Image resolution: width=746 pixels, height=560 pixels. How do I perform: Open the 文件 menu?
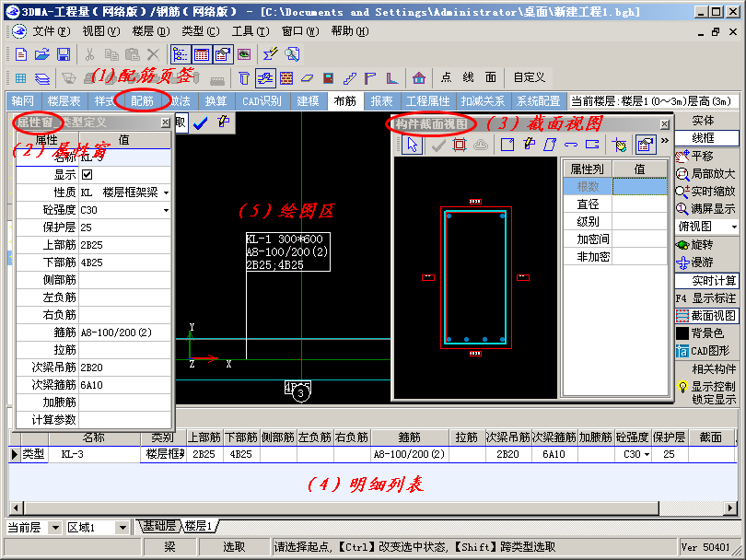coord(51,31)
